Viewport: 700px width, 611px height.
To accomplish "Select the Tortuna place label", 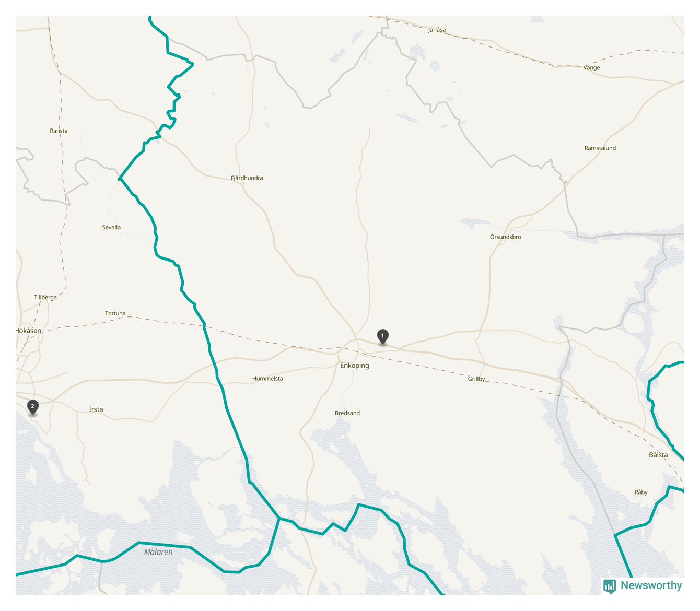I will pos(115,314).
